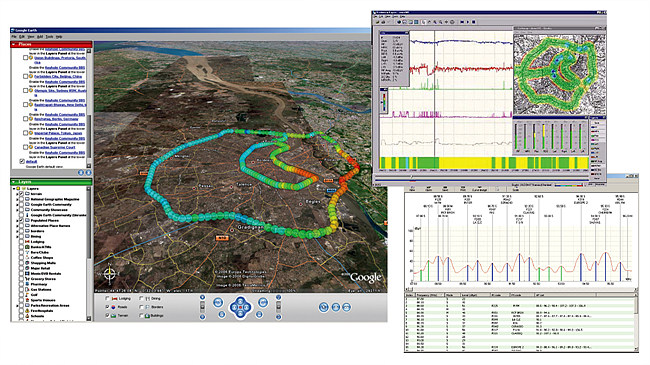Click the rotate clockwise navigation button
This screenshot has height=365, width=650.
point(263,302)
